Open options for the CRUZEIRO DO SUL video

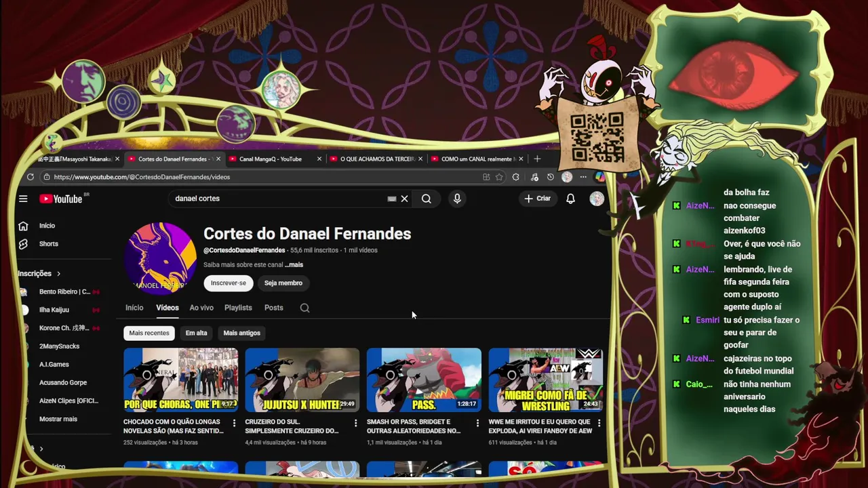point(356,423)
